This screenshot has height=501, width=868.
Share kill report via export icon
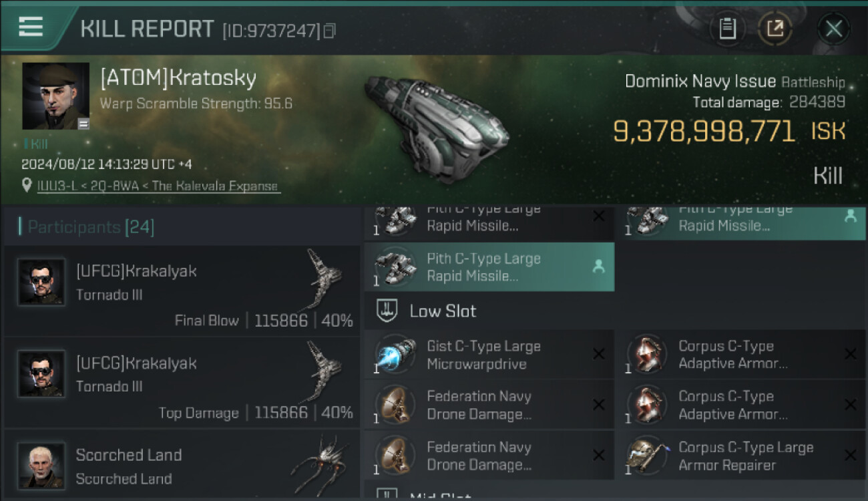775,28
